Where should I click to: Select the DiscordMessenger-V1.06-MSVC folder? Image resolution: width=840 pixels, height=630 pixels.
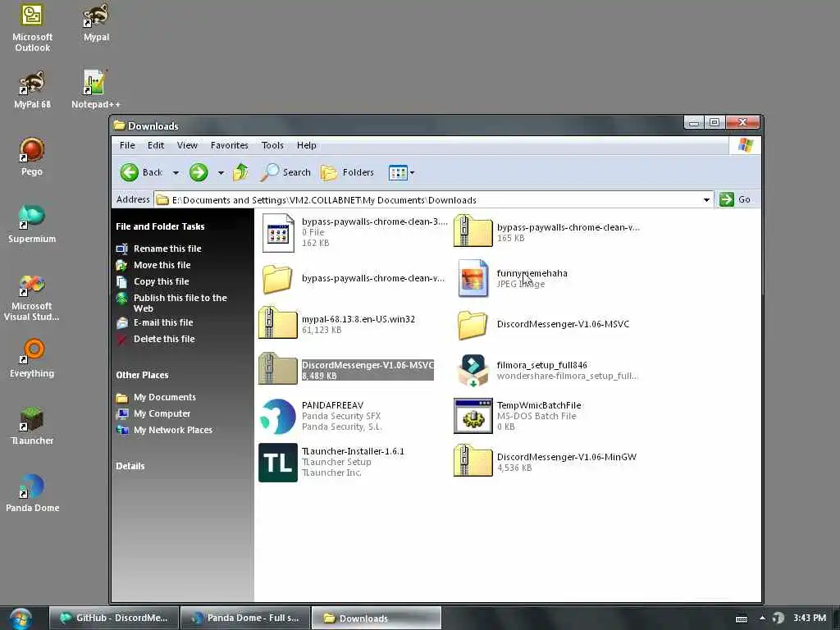(x=543, y=324)
